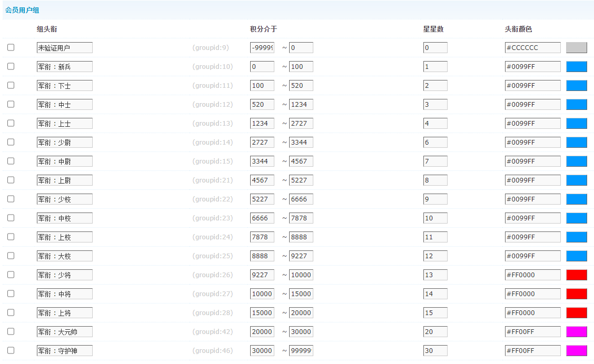The image size is (594, 364).
Task: Open blue swatch in 军衔：大校 row
Action: pos(577,256)
